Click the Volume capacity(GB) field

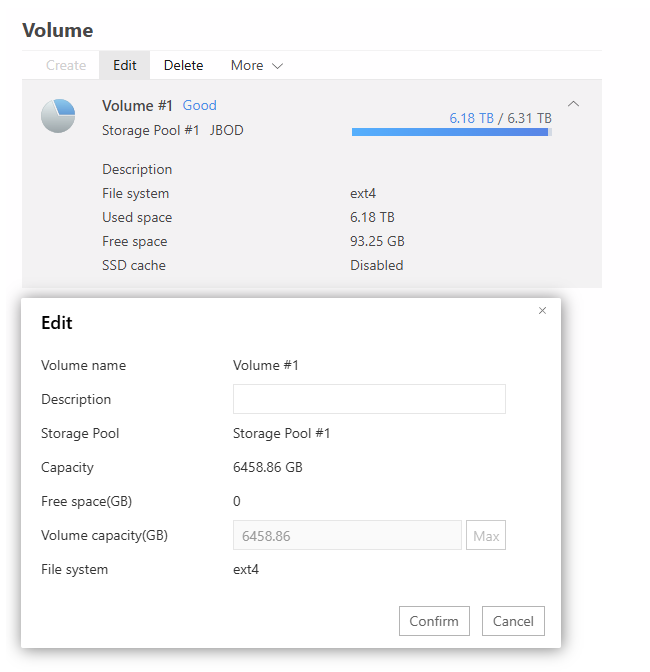(x=347, y=535)
